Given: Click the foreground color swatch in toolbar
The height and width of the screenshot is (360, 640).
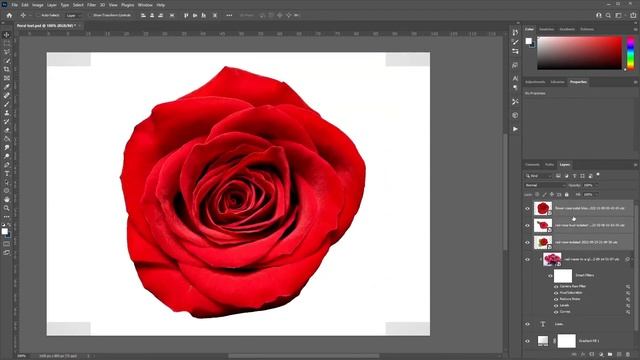Looking at the screenshot, I should click(x=4, y=231).
